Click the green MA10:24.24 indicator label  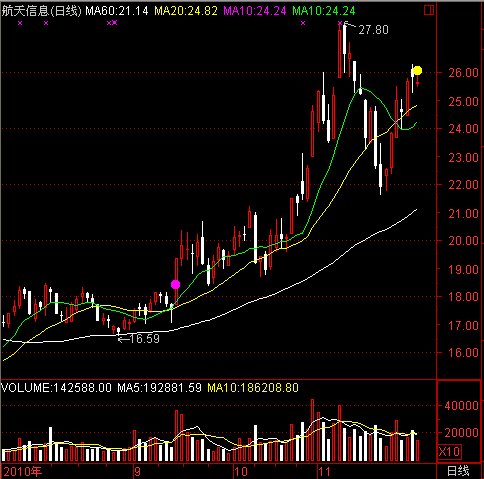pyautogui.click(x=324, y=11)
